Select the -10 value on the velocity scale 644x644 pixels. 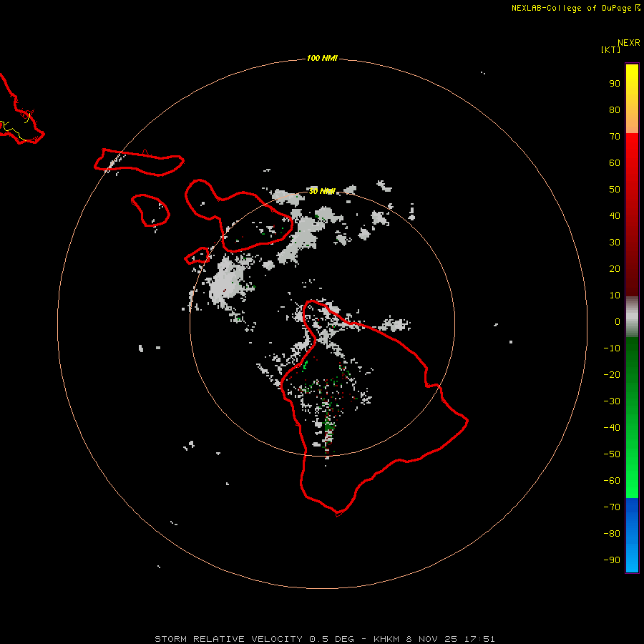point(612,348)
